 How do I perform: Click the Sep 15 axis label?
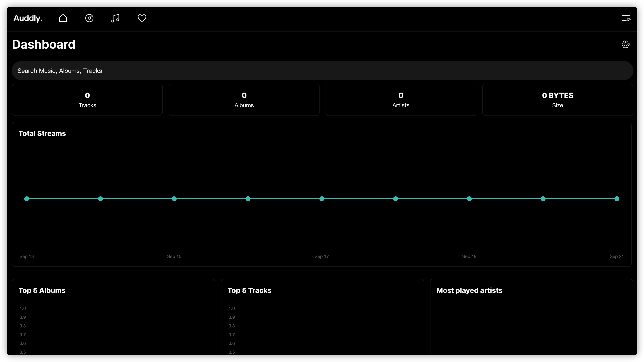tap(174, 256)
